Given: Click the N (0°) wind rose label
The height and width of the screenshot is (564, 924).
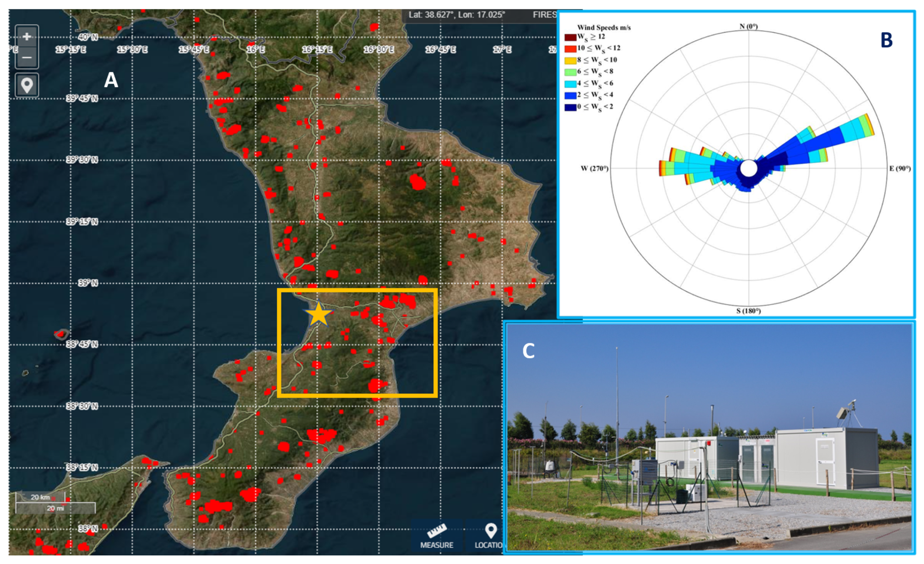Looking at the screenshot, I should [748, 26].
